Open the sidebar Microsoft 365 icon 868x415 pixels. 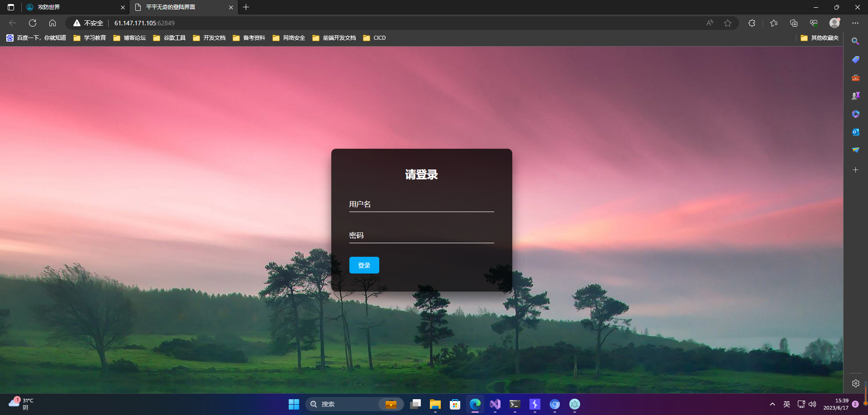pos(855,114)
